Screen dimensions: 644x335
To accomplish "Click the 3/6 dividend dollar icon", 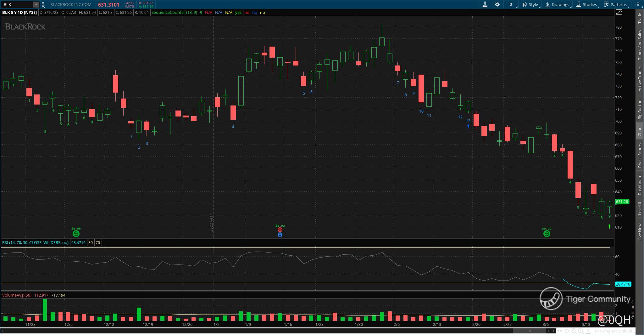I will pyautogui.click(x=547, y=234).
